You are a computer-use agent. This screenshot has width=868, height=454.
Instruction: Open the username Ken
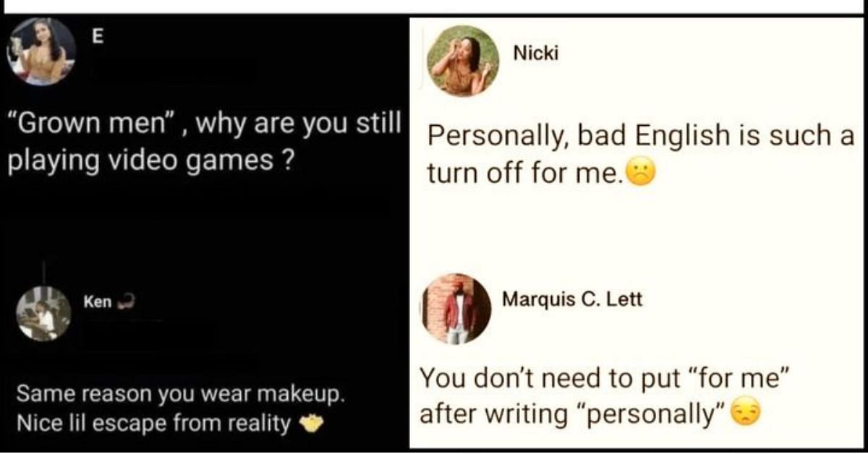pos(98,301)
